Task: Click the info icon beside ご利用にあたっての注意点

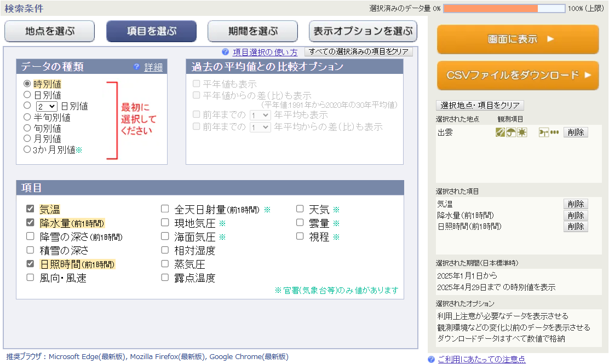Action: (x=431, y=359)
